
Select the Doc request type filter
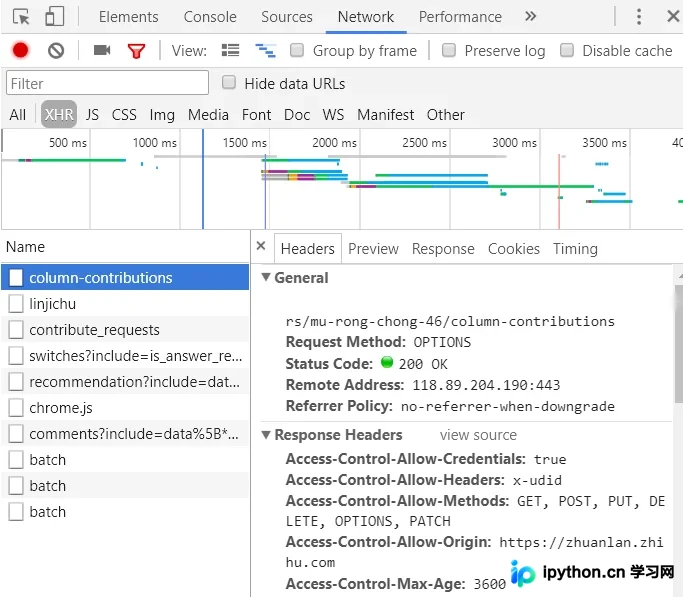coord(297,115)
